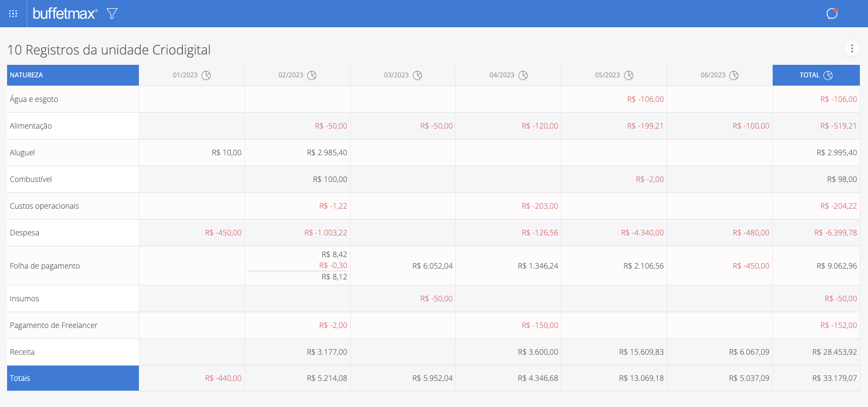Select the Custos operacionais row label
This screenshot has height=407, width=868.
pos(44,206)
